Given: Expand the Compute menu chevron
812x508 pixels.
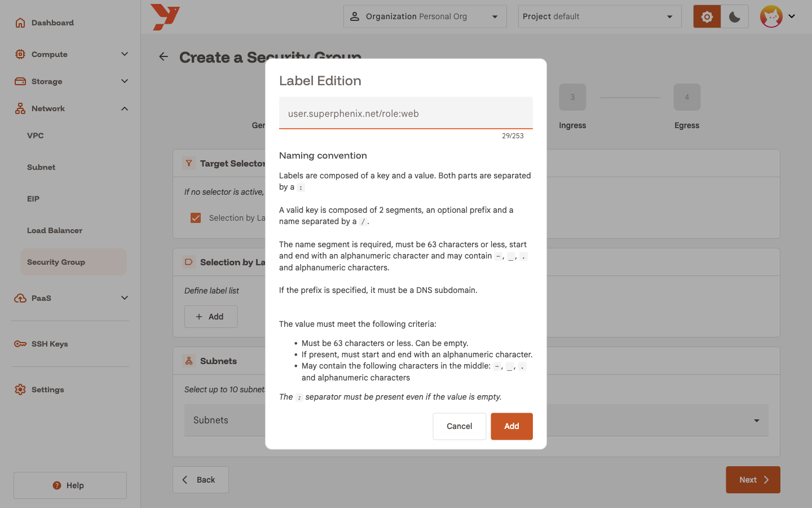Looking at the screenshot, I should [x=125, y=54].
